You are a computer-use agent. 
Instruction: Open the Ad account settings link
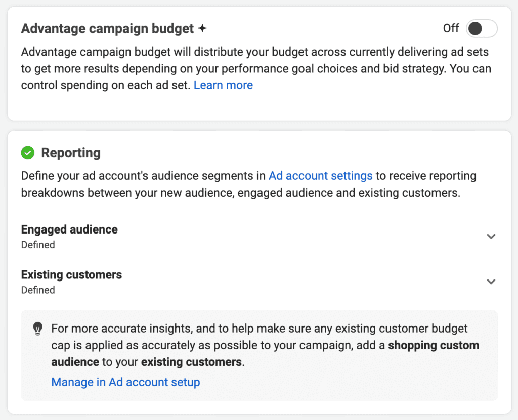pyautogui.click(x=320, y=176)
